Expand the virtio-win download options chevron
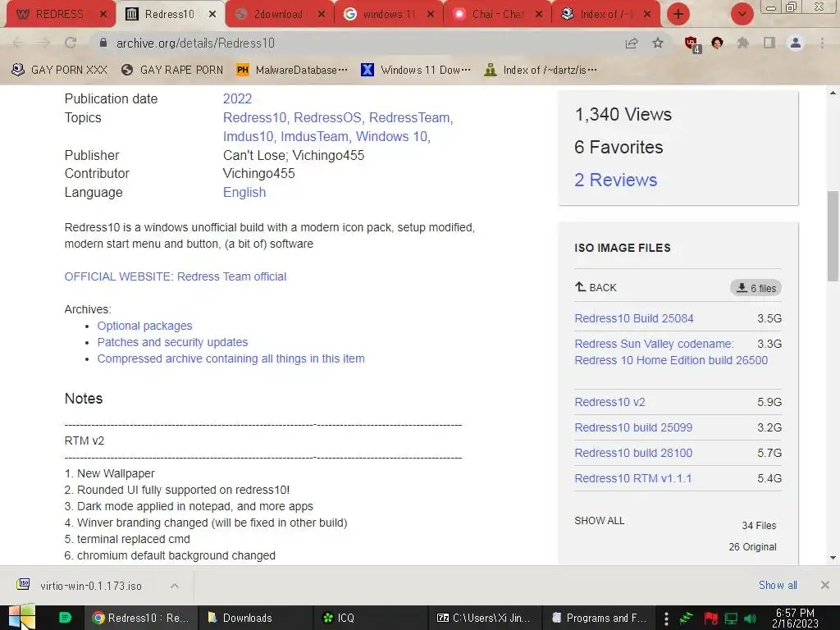This screenshot has width=840, height=630. (x=175, y=586)
